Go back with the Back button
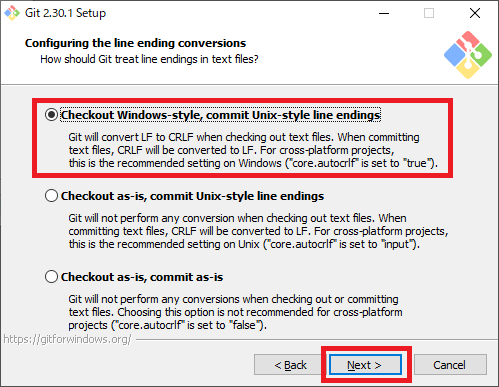Image resolution: width=499 pixels, height=387 pixels. point(290,365)
